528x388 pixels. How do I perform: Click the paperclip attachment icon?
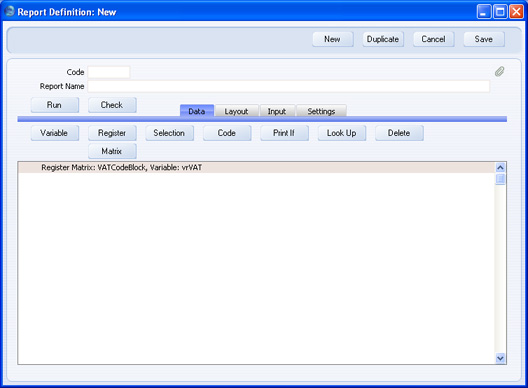(x=499, y=71)
